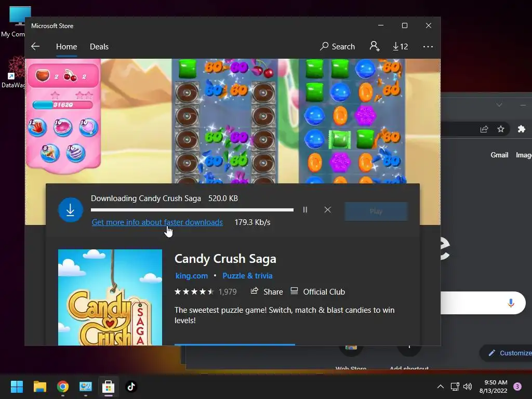Open the clock showing 9:50 AM

(x=494, y=387)
